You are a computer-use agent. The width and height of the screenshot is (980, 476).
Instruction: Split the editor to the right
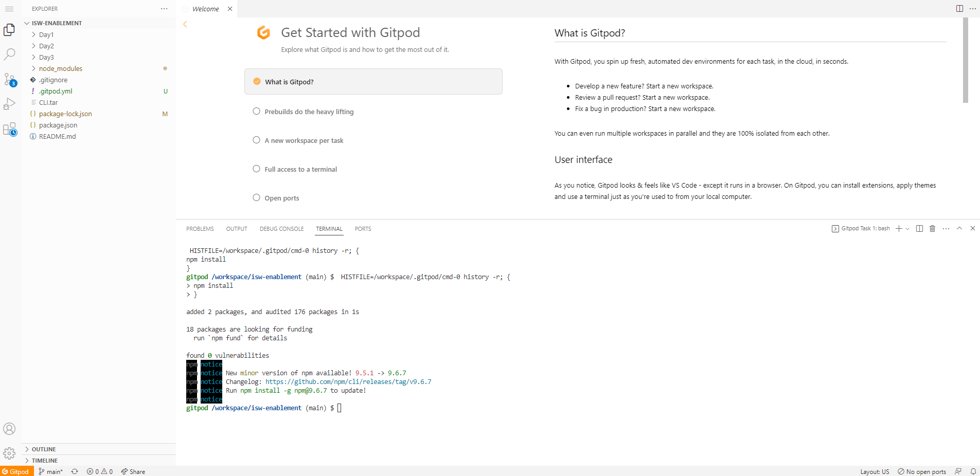(x=959, y=9)
